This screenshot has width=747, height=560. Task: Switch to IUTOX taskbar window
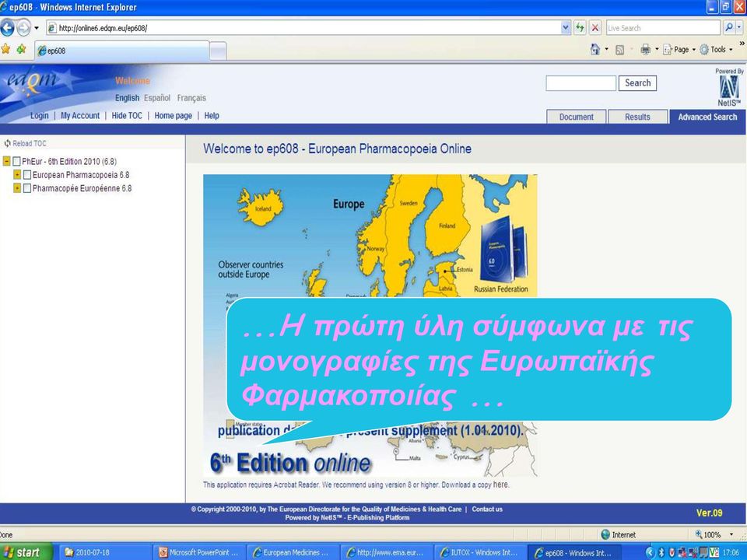481,552
